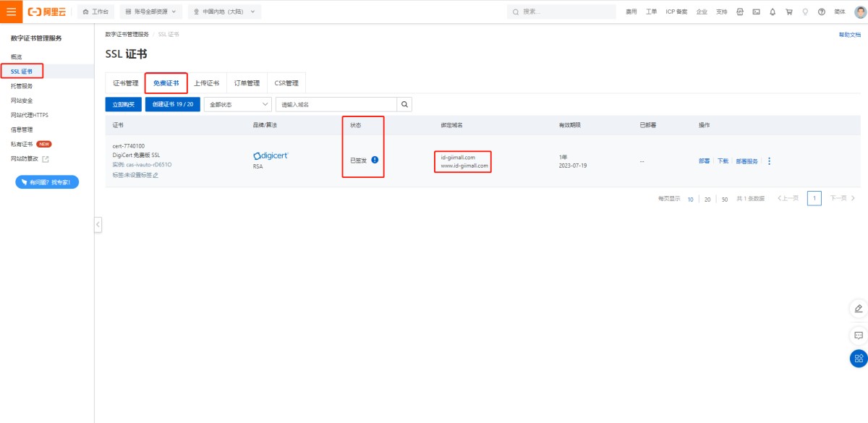Expand the 全部状态 status filter dropdown
This screenshot has width=868, height=423.
238,105
